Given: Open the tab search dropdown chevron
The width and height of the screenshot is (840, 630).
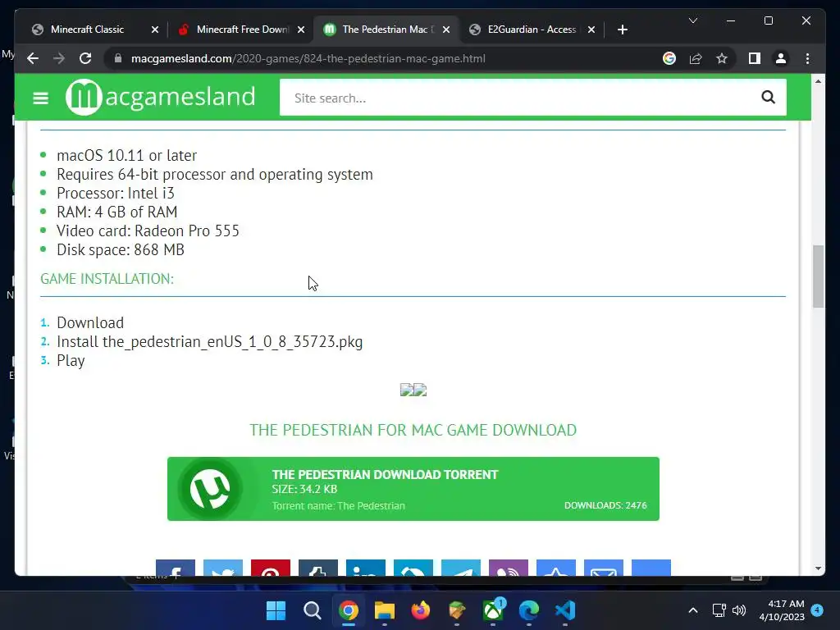Looking at the screenshot, I should pyautogui.click(x=692, y=21).
